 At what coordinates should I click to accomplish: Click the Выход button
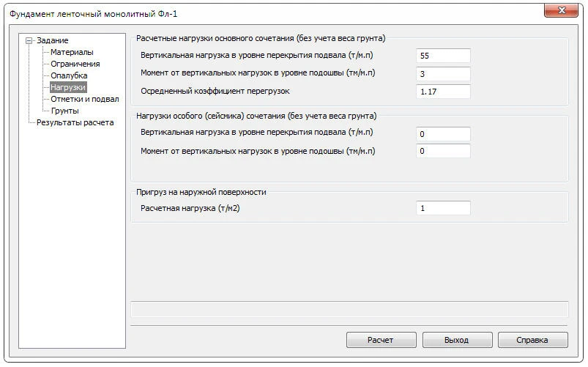pos(457,341)
